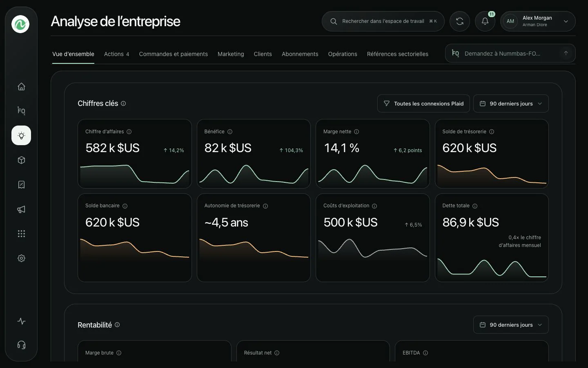Viewport: 588px width, 368px height.
Task: Click info icon next to Chiffres clés
Action: click(x=123, y=103)
